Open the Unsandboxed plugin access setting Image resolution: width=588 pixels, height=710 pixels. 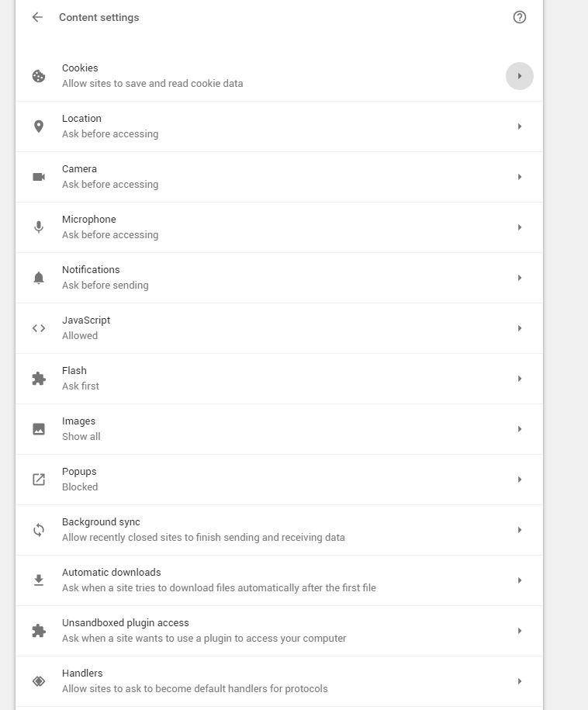pos(279,631)
